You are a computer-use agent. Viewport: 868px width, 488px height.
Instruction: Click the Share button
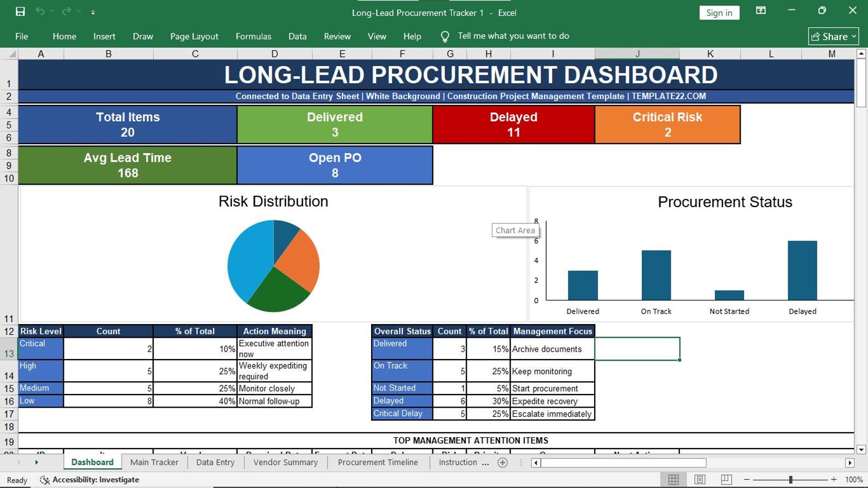834,36
